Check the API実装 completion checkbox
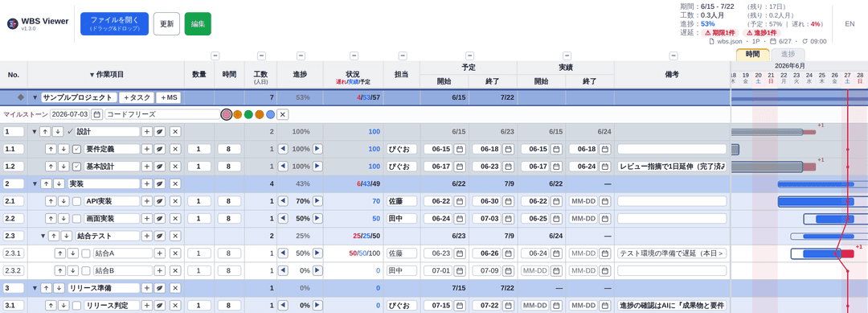This screenshot has width=868, height=313. (77, 201)
